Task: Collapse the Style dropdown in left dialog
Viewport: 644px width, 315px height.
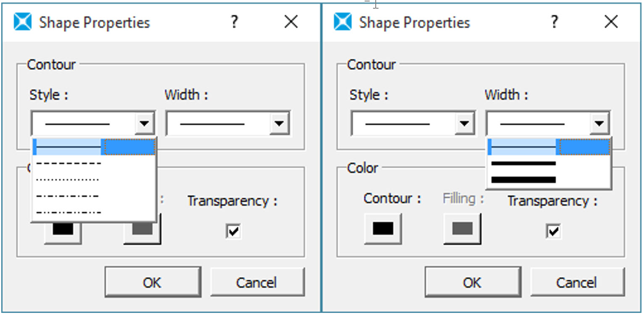Action: 144,124
